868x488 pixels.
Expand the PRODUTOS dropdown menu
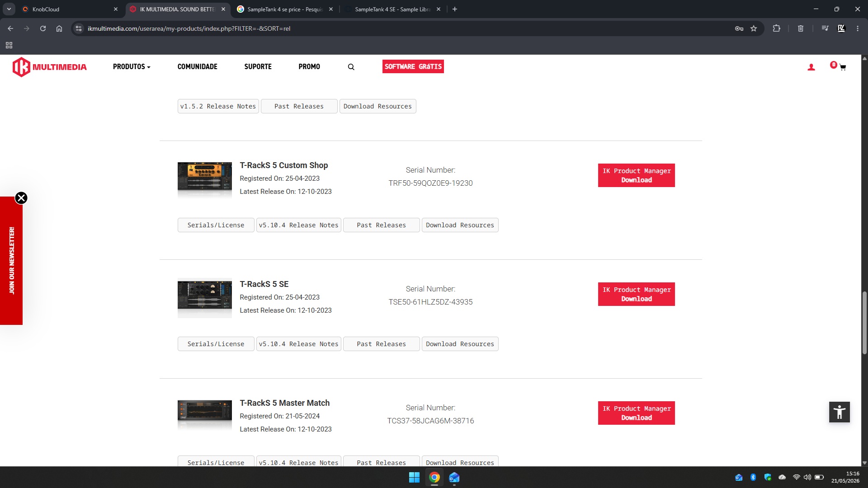[132, 67]
